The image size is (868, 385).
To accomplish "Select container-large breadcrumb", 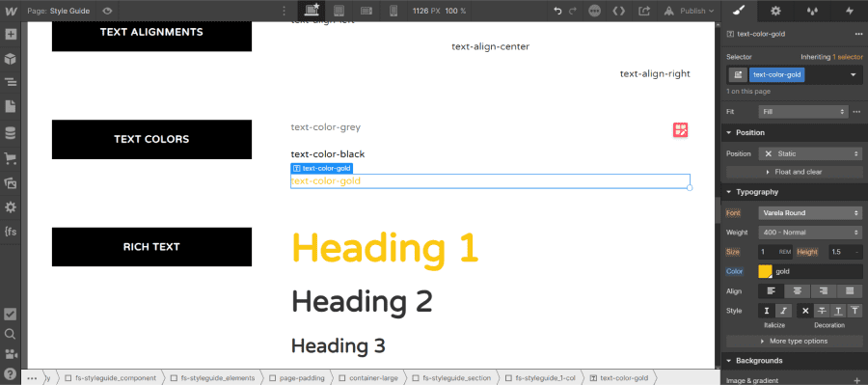I will [368, 378].
